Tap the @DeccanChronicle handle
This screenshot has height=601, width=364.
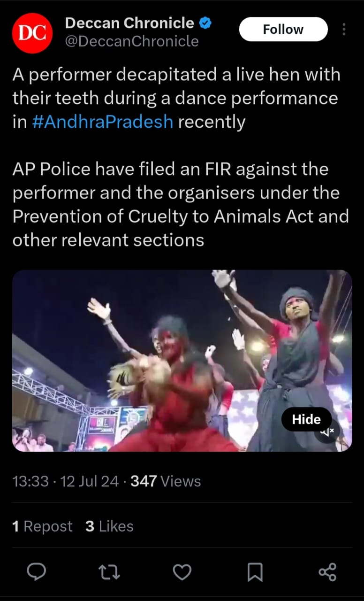pyautogui.click(x=131, y=41)
